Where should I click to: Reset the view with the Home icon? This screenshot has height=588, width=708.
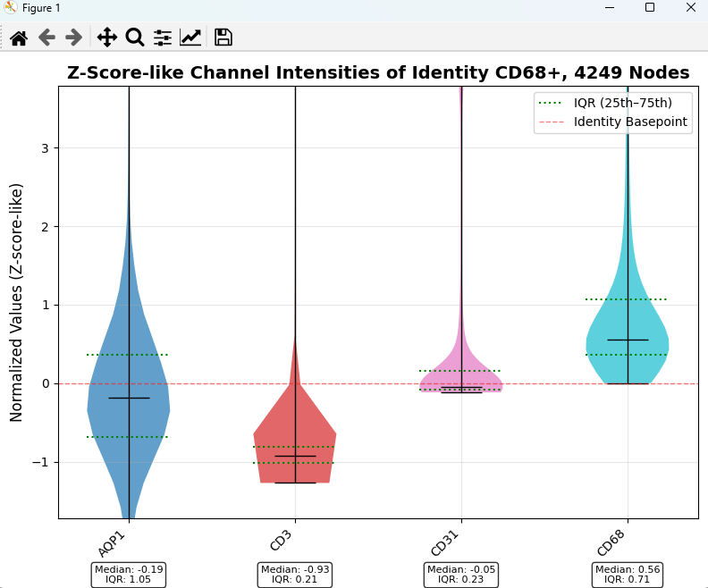click(19, 38)
